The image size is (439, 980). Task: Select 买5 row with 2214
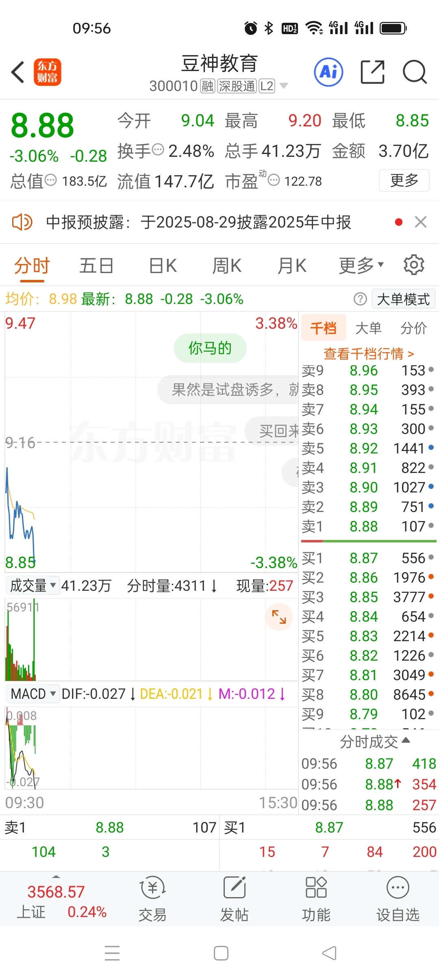(368, 636)
